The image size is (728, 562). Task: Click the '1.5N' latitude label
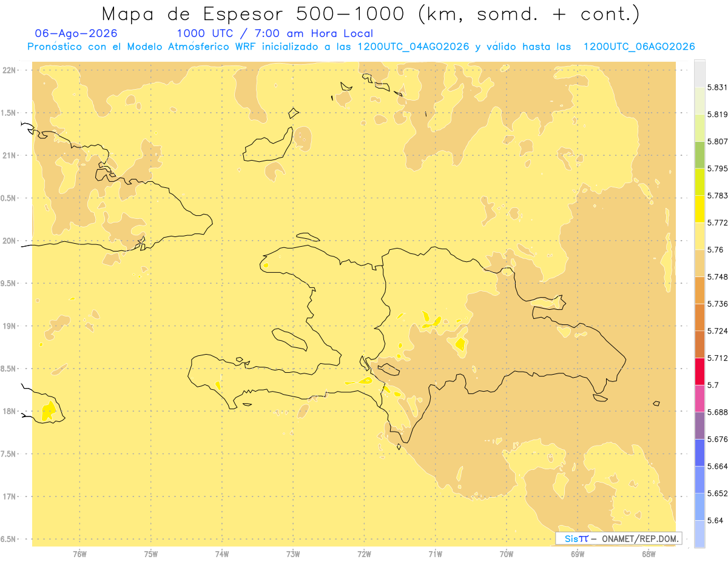click(x=9, y=113)
